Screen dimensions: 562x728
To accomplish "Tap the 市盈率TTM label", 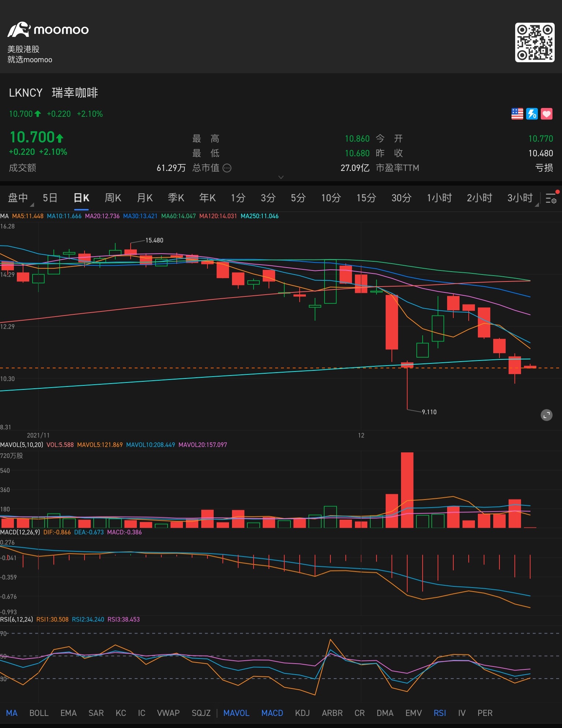I will click(x=397, y=168).
